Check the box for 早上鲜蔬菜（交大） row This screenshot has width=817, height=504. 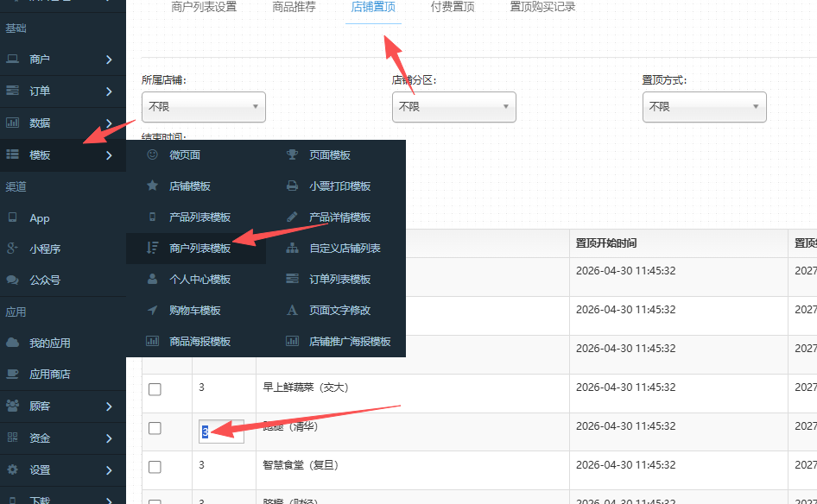[x=155, y=389]
